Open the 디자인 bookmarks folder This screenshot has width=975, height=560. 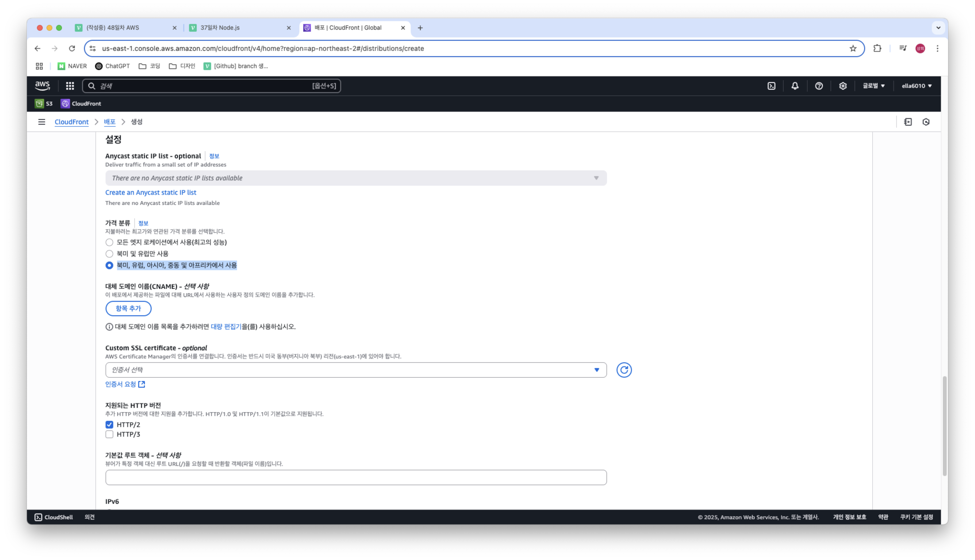click(x=182, y=66)
